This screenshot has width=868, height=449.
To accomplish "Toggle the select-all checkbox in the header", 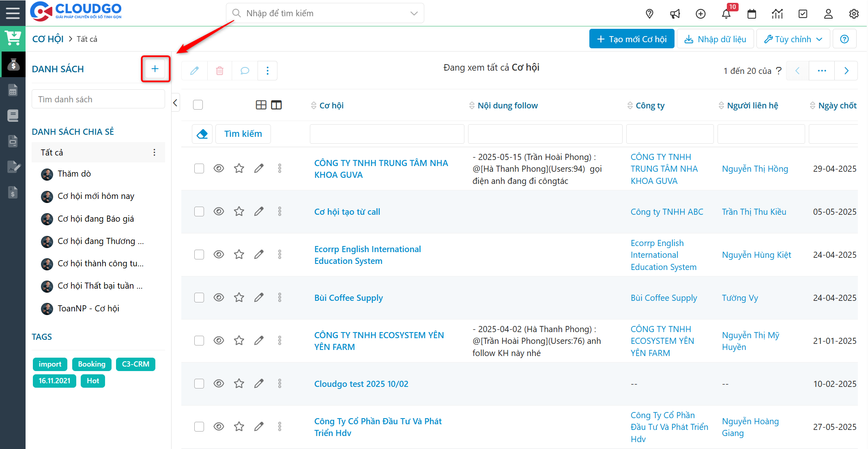I will tap(198, 105).
